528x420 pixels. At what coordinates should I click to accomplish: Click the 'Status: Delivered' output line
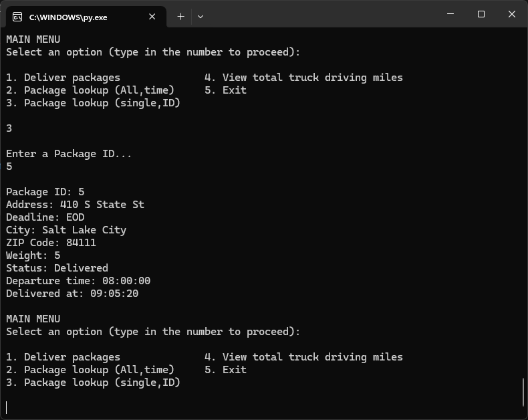point(57,268)
